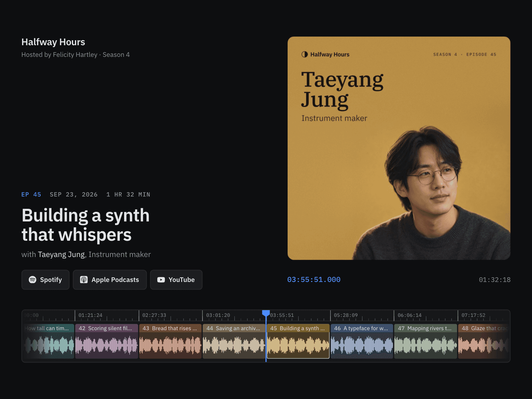The height and width of the screenshot is (399, 532).
Task: Click ruler timecode 06:06:14
Action: 410,315
